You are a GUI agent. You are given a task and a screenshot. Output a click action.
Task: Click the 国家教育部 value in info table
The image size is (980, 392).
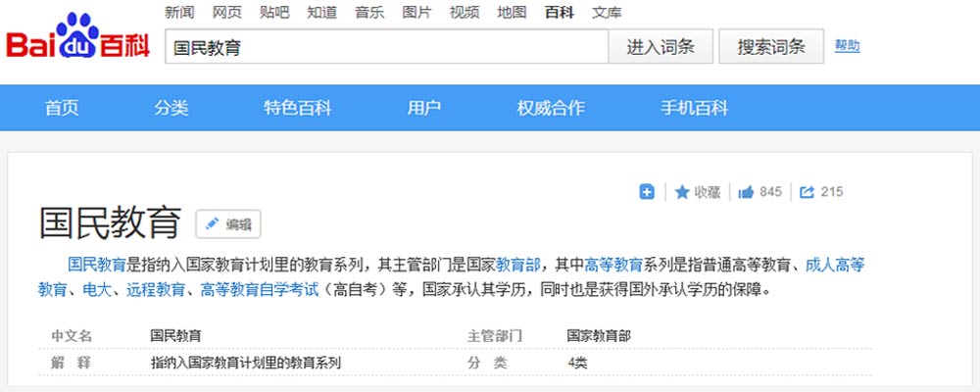599,336
